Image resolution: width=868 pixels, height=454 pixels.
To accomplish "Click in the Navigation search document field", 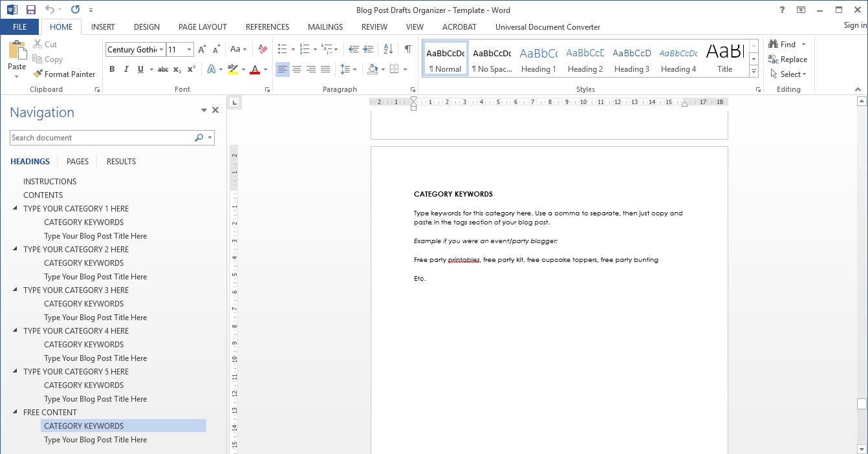I will [103, 137].
